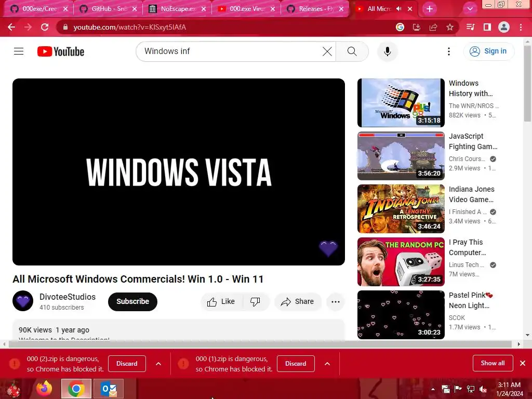Dislike the video with thumbs down

(255, 302)
